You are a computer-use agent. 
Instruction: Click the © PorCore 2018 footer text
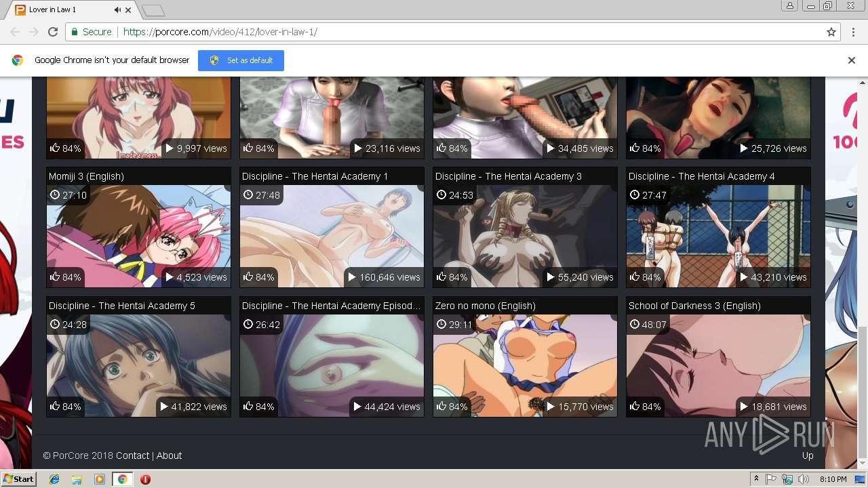(78, 455)
